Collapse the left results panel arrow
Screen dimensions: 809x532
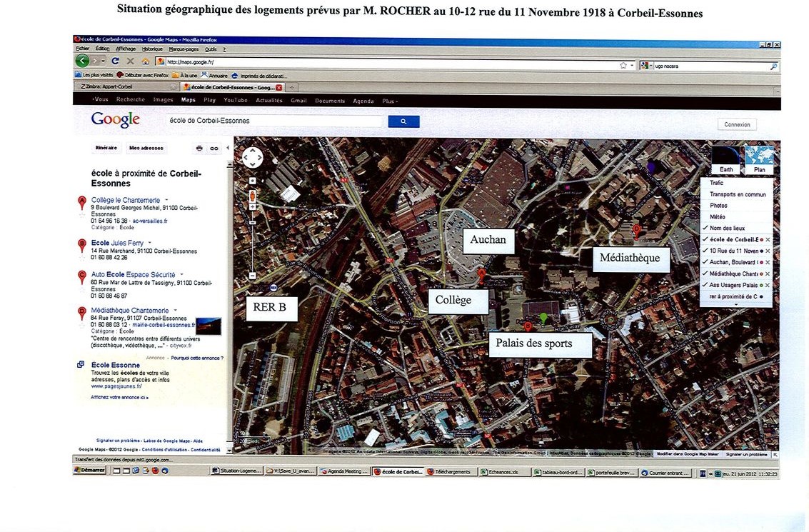[228, 148]
